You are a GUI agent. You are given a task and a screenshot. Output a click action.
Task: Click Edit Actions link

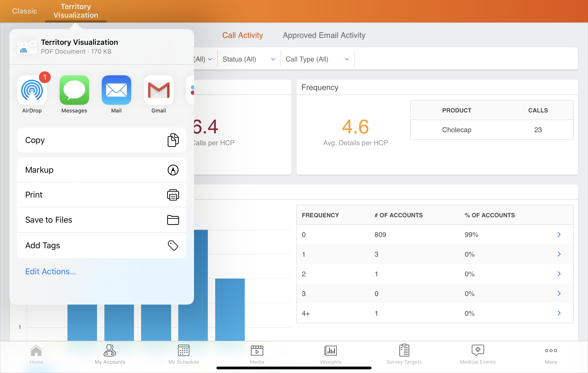coord(51,272)
